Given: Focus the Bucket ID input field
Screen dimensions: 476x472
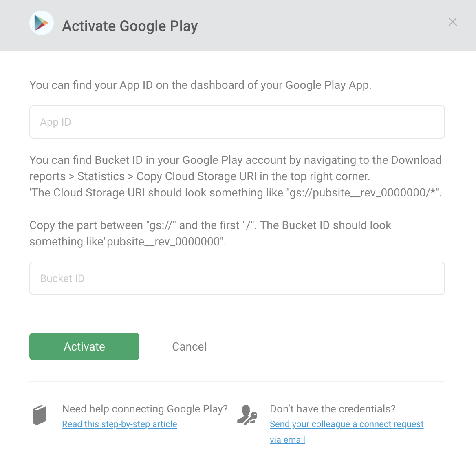Looking at the screenshot, I should 237,278.
